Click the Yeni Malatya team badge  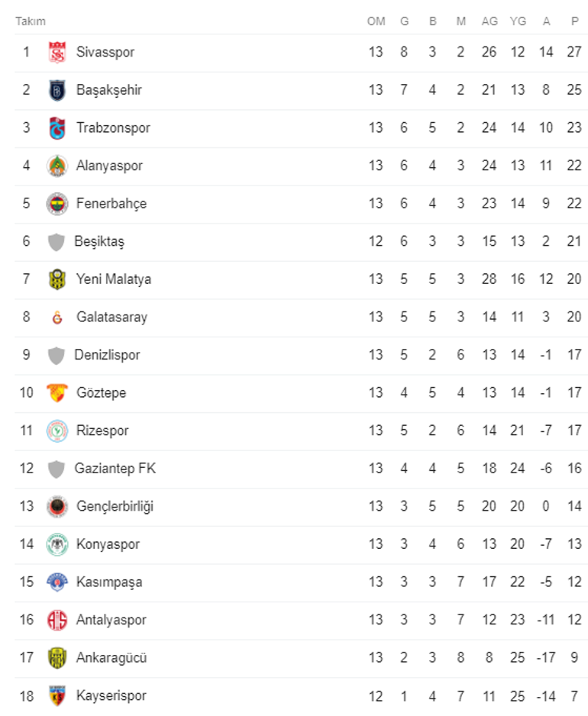[x=57, y=279]
